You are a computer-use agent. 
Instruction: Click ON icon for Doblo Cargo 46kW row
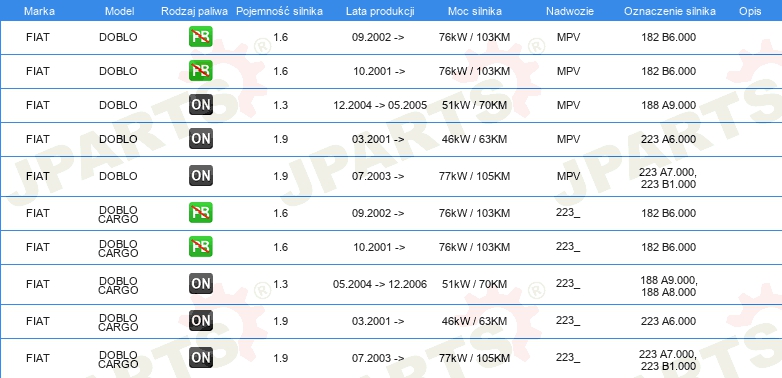tap(200, 321)
